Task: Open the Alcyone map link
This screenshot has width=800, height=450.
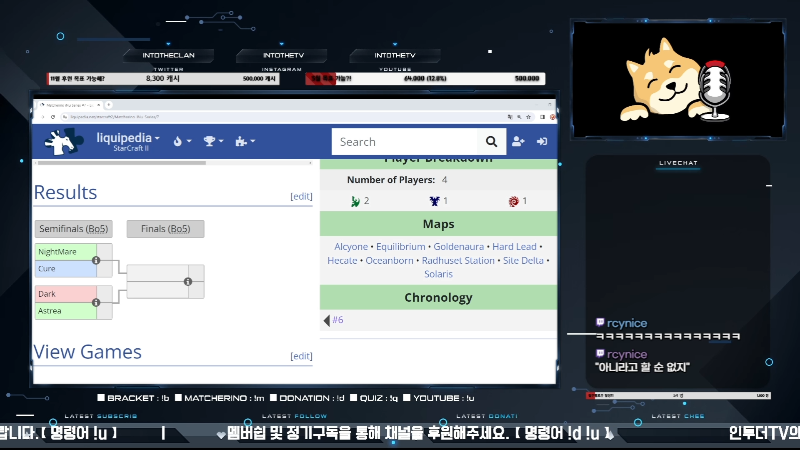Action: point(351,247)
